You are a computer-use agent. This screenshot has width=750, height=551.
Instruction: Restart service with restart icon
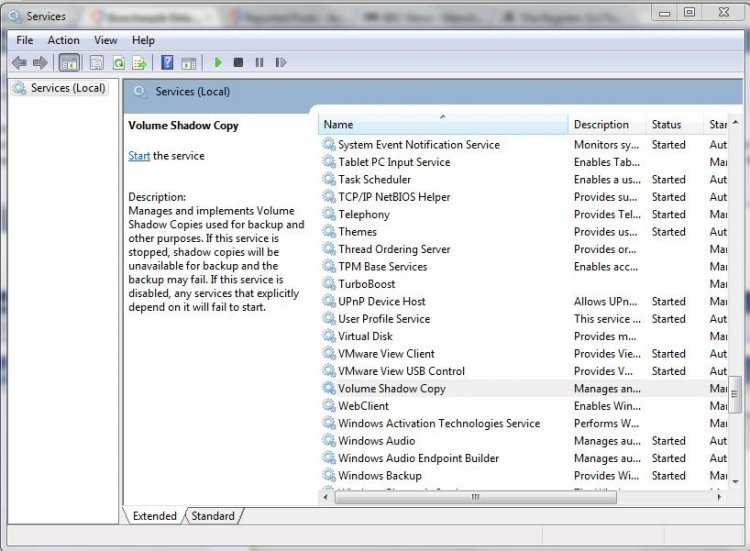[x=281, y=62]
